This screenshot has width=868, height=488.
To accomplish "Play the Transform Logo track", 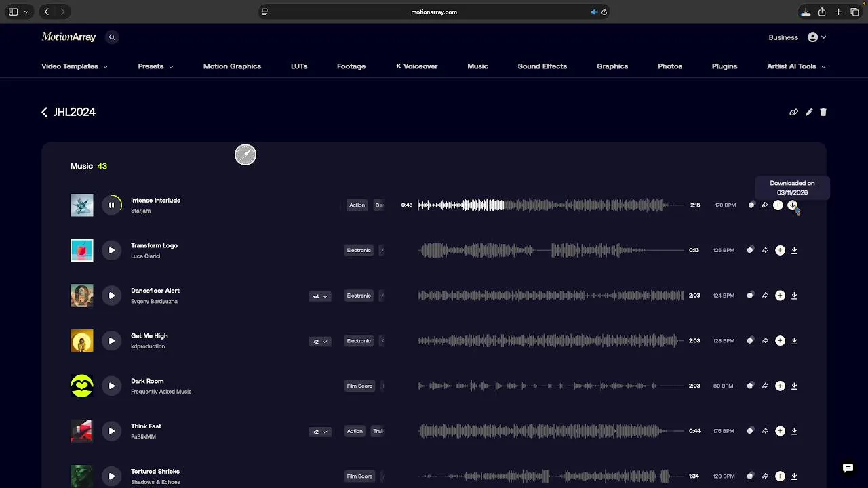I will click(112, 250).
